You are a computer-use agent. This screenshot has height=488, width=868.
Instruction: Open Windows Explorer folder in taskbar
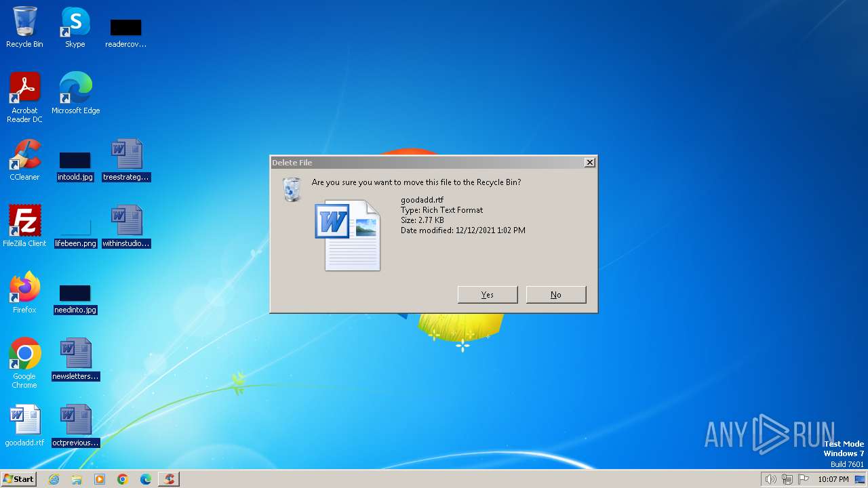(77, 479)
